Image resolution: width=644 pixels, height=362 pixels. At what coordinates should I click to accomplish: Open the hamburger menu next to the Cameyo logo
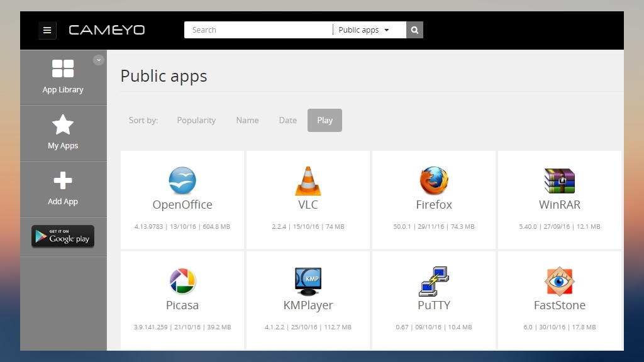[47, 30]
